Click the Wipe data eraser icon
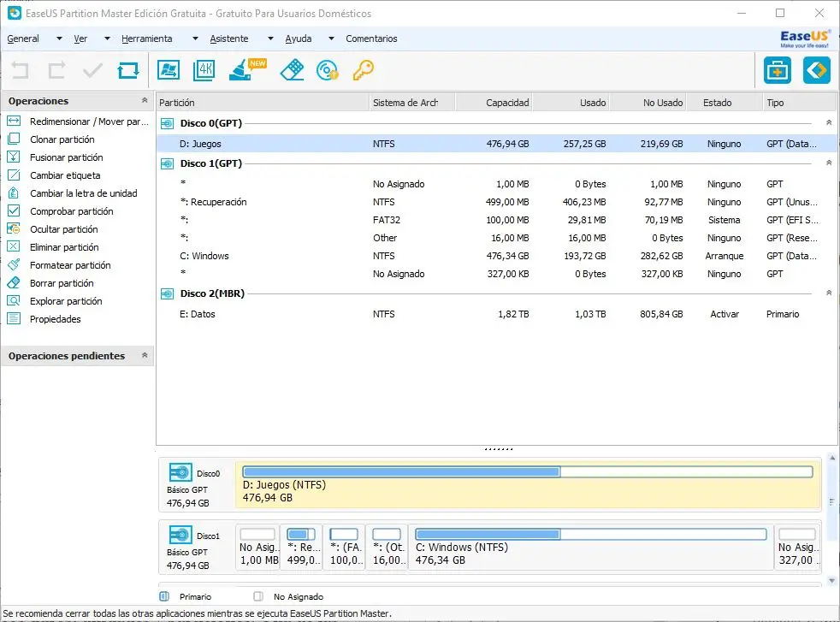840x622 pixels. point(292,71)
